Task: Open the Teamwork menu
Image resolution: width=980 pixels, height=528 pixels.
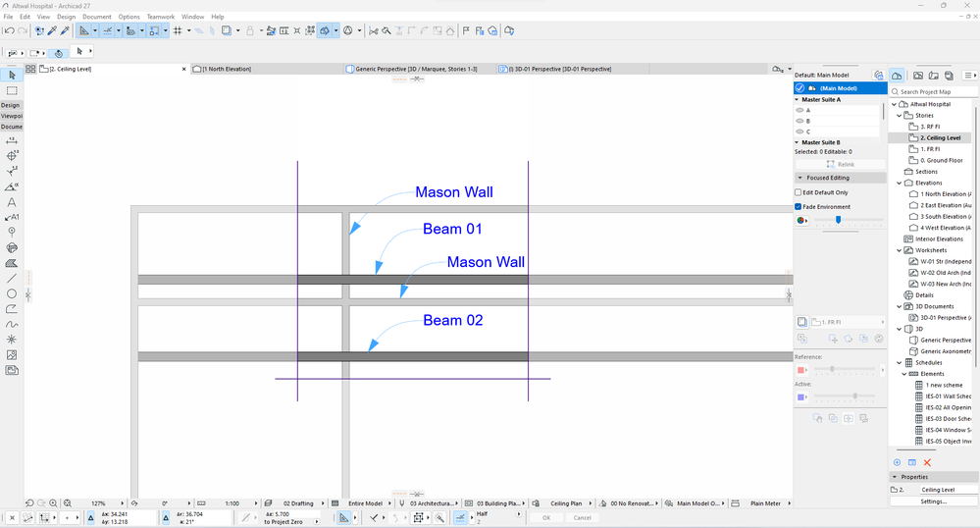Action: tap(161, 17)
